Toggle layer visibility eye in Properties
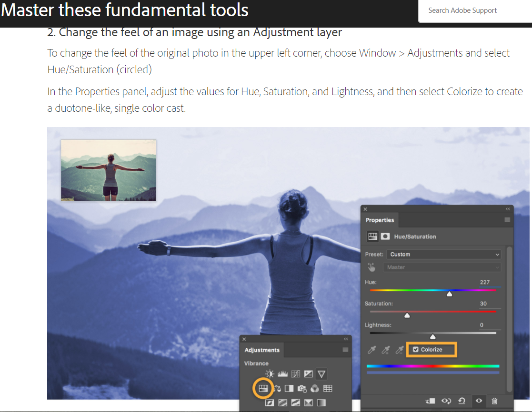532x412 pixels. point(479,401)
